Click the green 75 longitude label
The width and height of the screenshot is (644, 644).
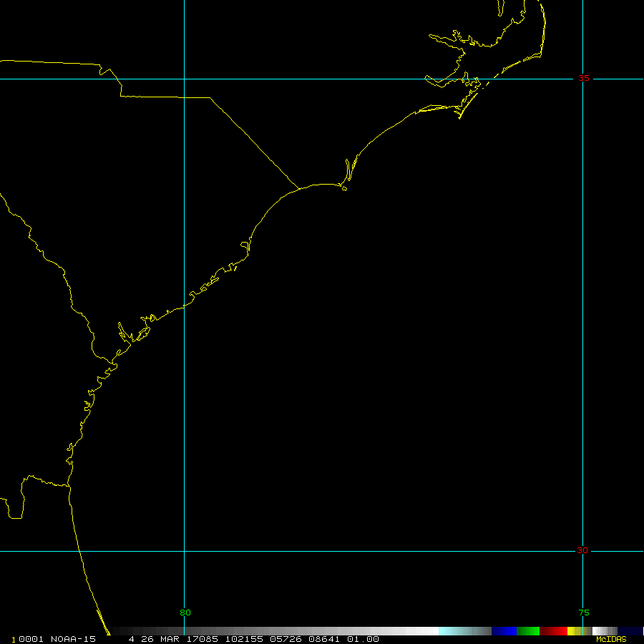point(584,613)
